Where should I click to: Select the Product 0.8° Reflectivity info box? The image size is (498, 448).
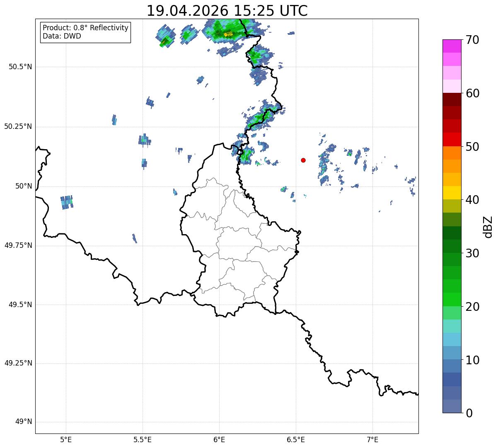[86, 32]
